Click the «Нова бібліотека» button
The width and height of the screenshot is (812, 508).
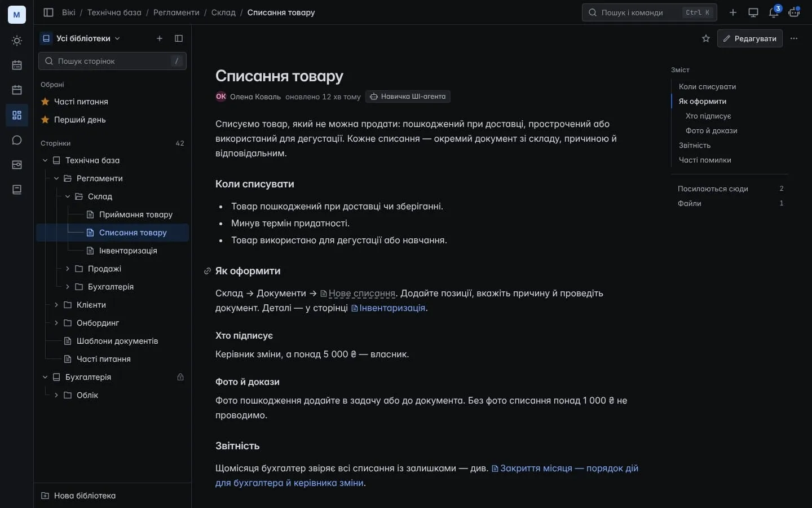click(x=78, y=496)
